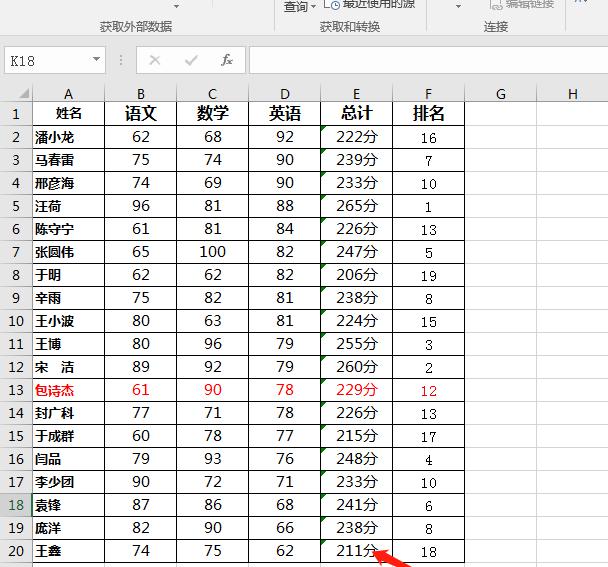Screen dimensions: 608x567
Task: Select the cell with name 王鑫
Action: [69, 551]
